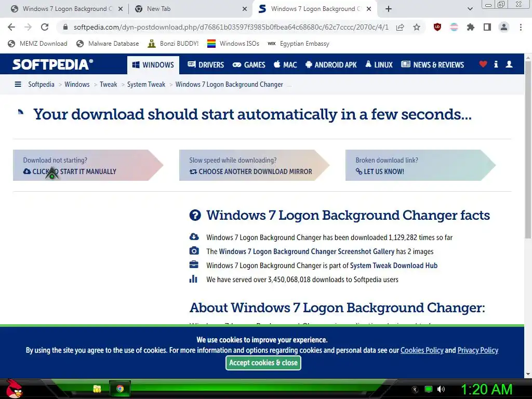Image resolution: width=532 pixels, height=399 pixels.
Task: Click the network monitor tray icon
Action: 429,389
